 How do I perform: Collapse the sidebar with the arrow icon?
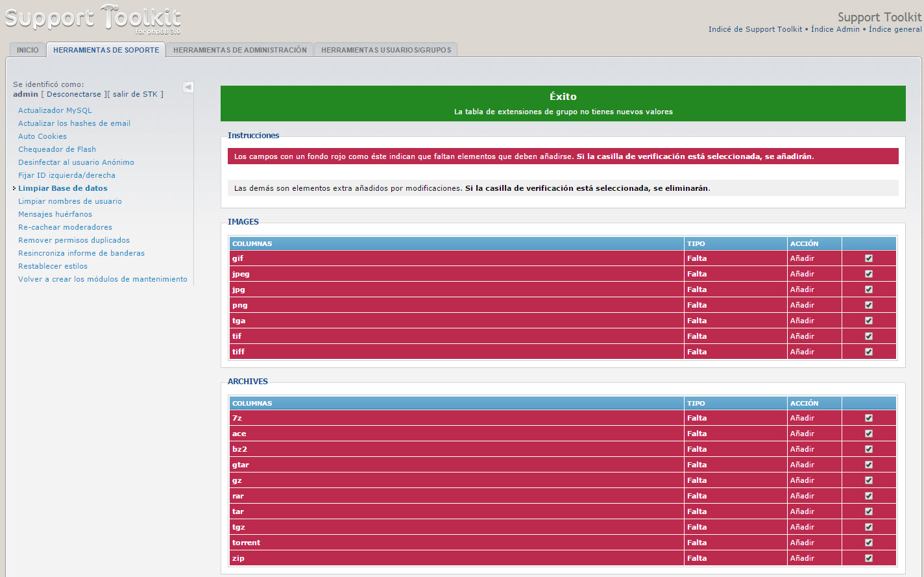[188, 87]
